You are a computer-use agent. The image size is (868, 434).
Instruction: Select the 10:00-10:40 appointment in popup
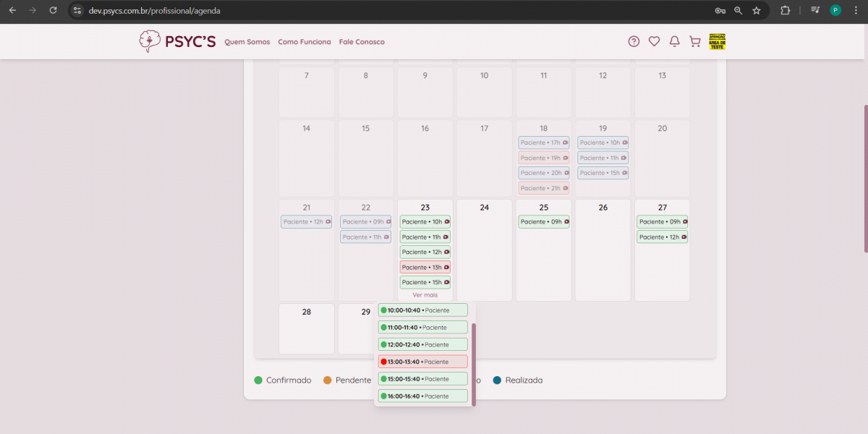click(x=423, y=310)
